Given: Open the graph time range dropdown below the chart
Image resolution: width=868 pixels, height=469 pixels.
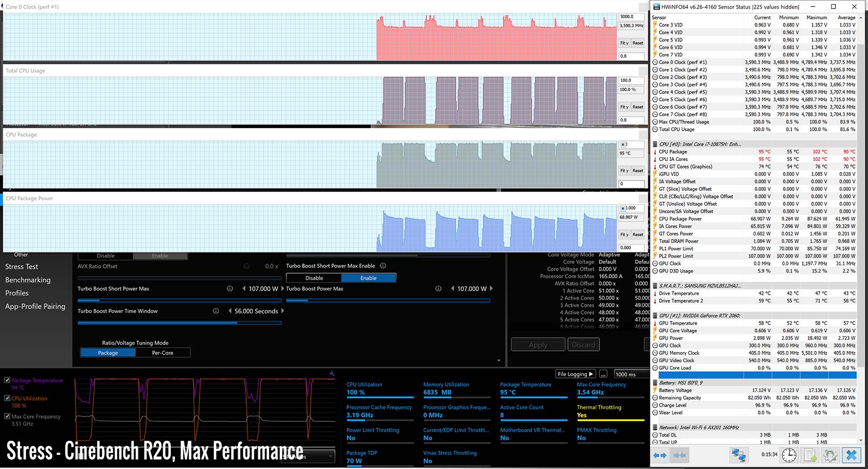Looking at the screenshot, I should tap(308, 457).
